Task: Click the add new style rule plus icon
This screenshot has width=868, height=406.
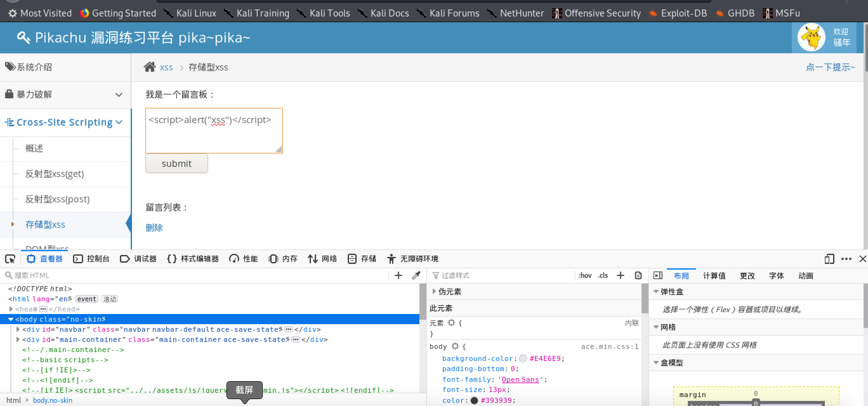Action: click(620, 275)
